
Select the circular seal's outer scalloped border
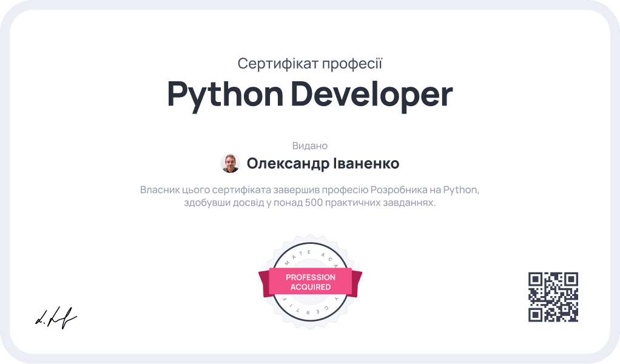[311, 238]
